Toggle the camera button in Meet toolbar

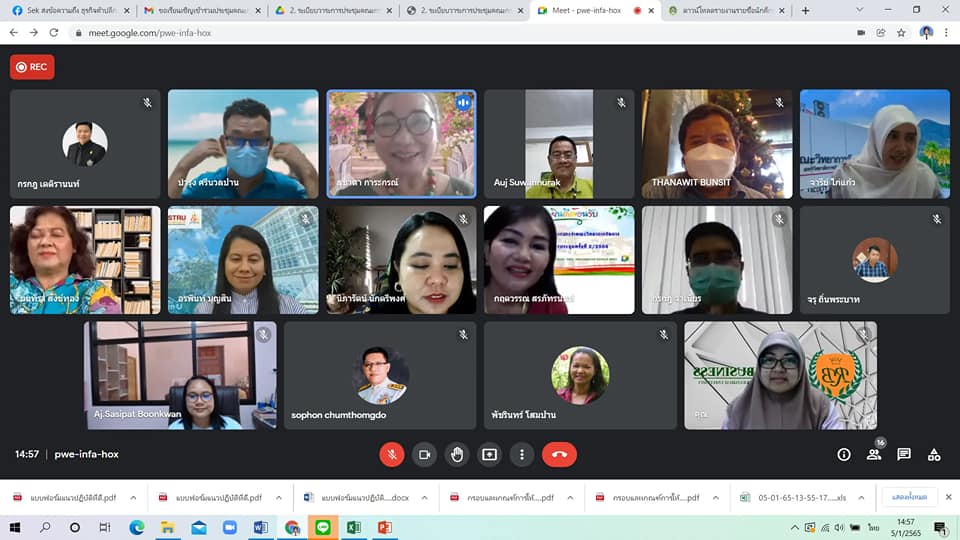[x=424, y=454]
